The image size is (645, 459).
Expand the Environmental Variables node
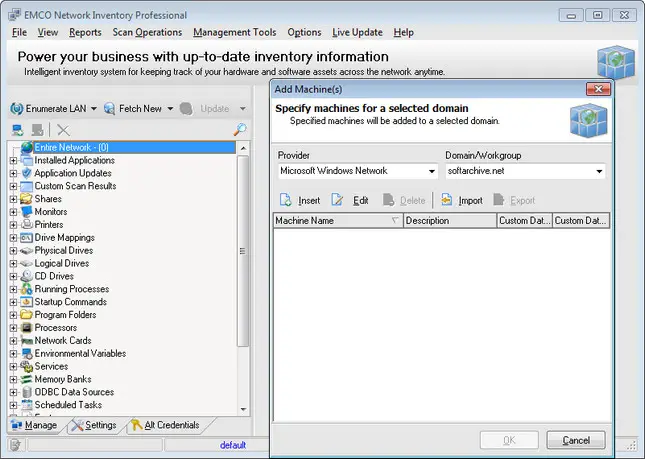click(x=13, y=353)
